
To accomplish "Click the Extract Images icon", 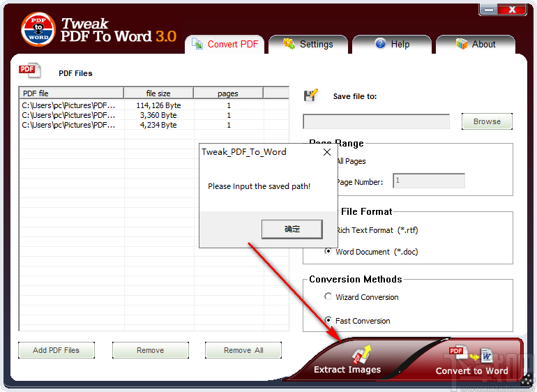I will [361, 354].
